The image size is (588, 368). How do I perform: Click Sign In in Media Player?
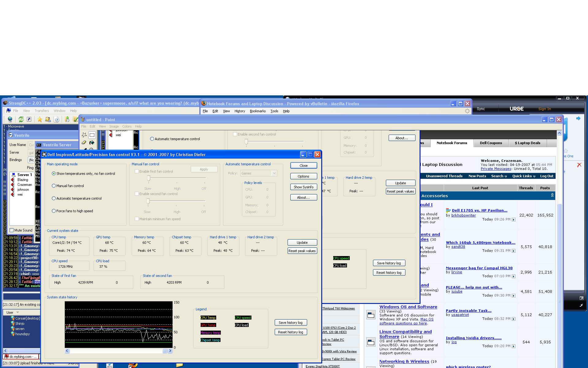(545, 109)
